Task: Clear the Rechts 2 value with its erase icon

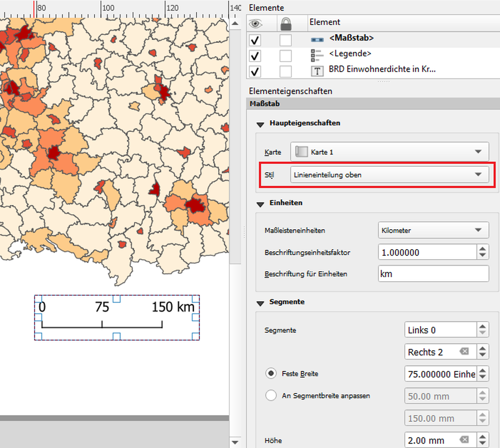Action: tap(464, 352)
